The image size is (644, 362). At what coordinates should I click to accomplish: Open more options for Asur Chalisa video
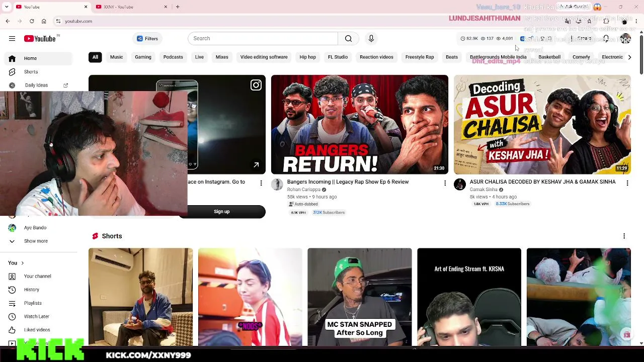coord(627,184)
